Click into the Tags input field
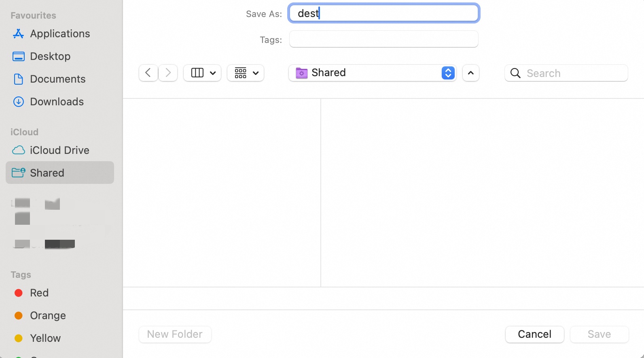This screenshot has height=358, width=644. coord(383,39)
